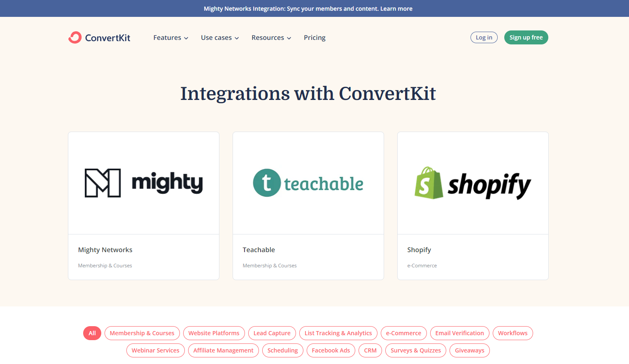Select the All filter tag

coord(92,333)
